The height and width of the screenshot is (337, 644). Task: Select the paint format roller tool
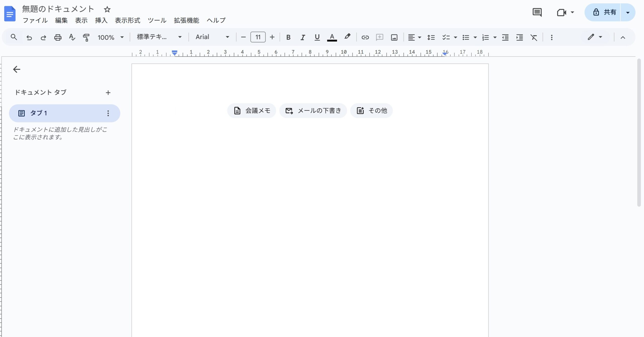click(x=86, y=37)
